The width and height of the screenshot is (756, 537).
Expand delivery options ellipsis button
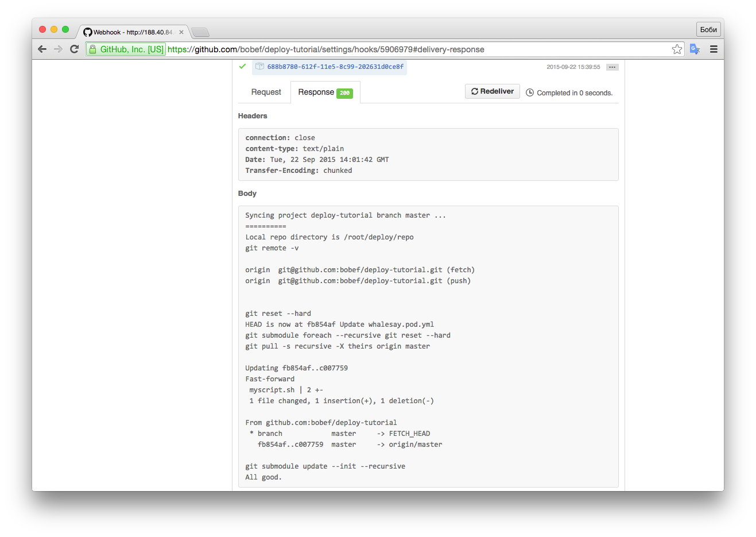click(612, 67)
